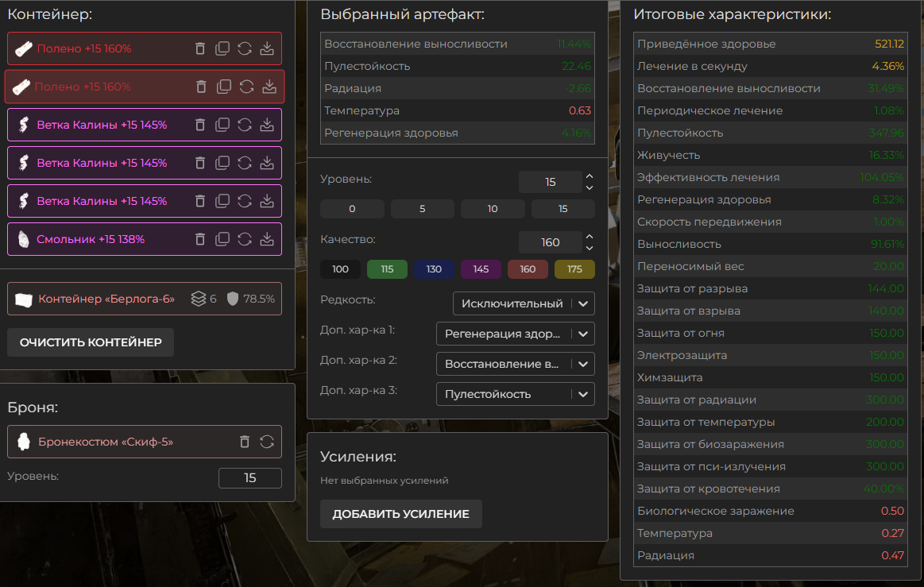Set level preset to 10
Viewport: 924px width, 587px height.
click(x=493, y=209)
